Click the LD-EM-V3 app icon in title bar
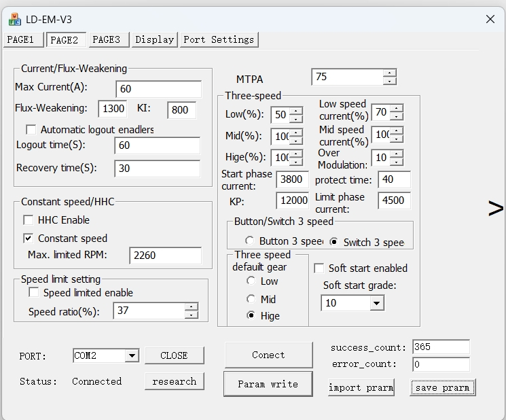Screen dimensions: 506x420 (14, 20)
